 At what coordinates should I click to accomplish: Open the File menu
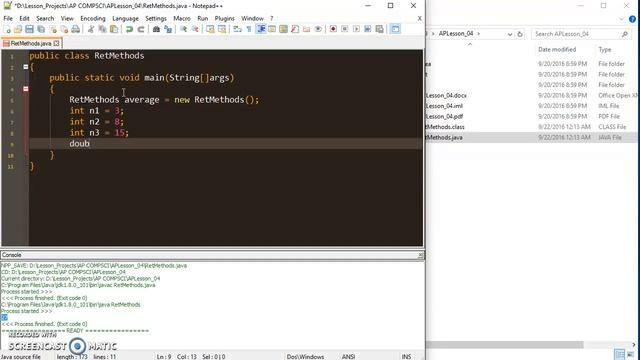8,18
